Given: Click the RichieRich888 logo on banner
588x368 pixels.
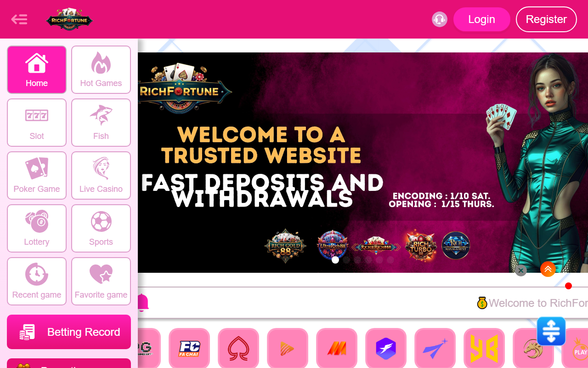Looking at the screenshot, I should click(x=376, y=246).
